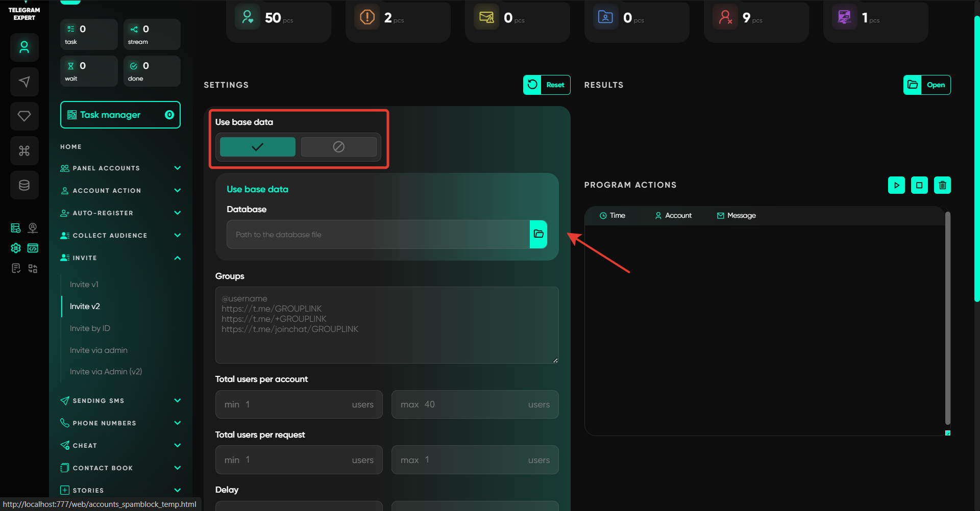Open the database stack sidebar icon
This screenshot has width=980, height=511.
[24, 185]
